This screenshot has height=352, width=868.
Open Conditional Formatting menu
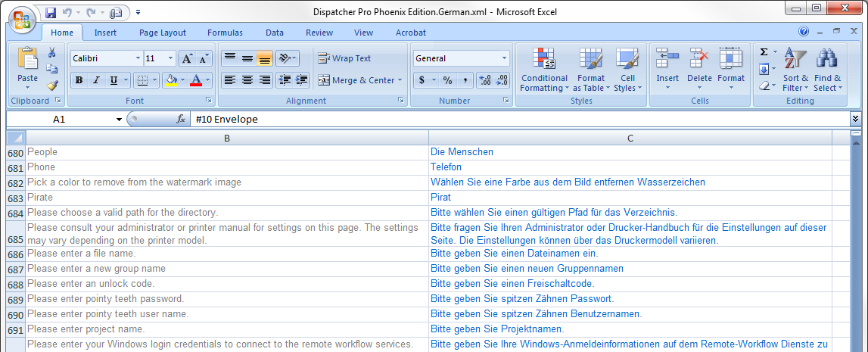pyautogui.click(x=544, y=69)
